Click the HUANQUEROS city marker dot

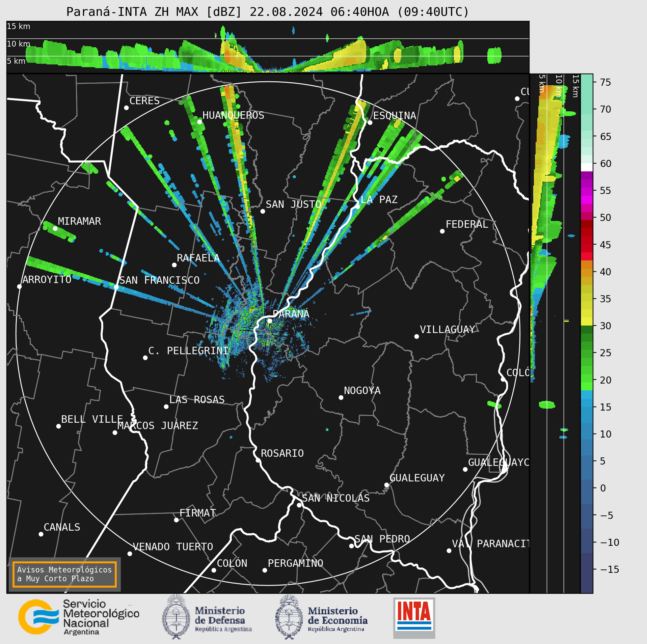(199, 122)
